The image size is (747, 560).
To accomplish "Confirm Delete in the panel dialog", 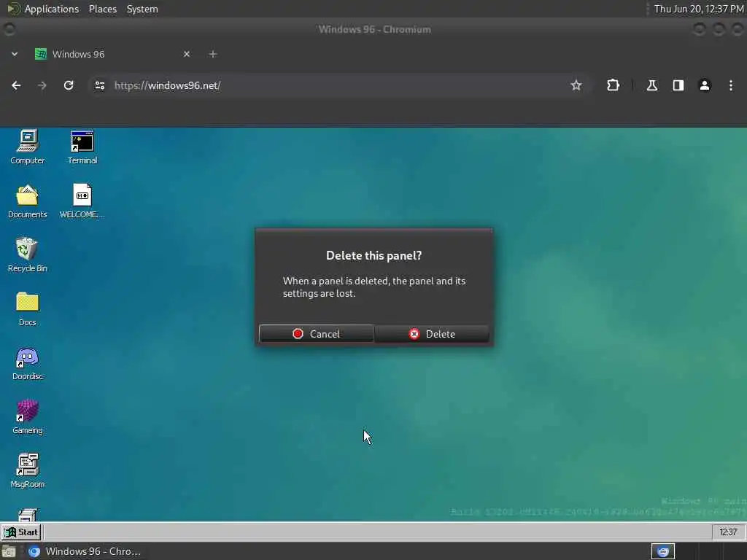I will [432, 334].
